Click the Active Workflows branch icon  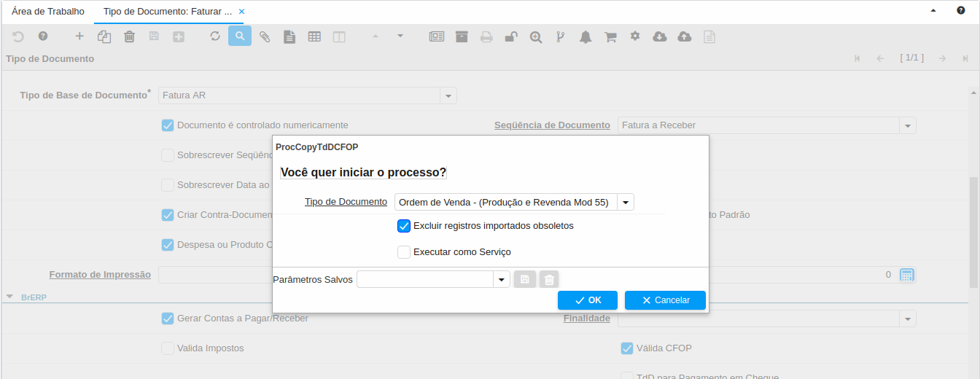pyautogui.click(x=561, y=36)
